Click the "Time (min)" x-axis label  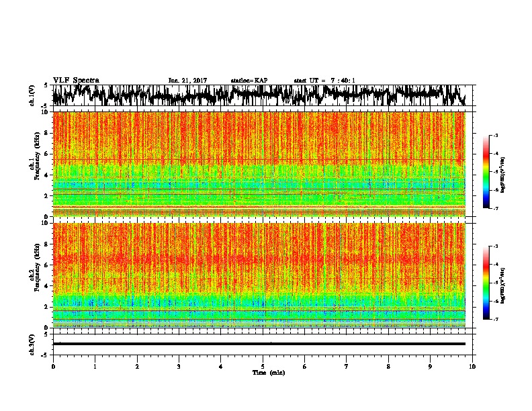(x=269, y=373)
